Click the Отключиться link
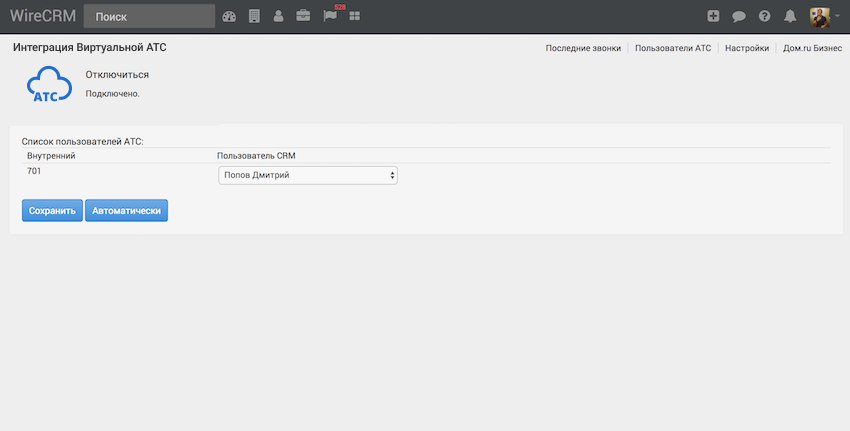Viewport: 850px width, 431px height. click(x=118, y=75)
